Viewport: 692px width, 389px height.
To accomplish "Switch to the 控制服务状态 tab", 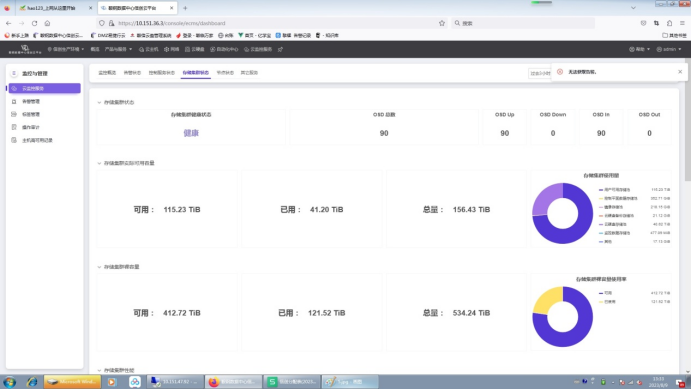I will coord(162,73).
